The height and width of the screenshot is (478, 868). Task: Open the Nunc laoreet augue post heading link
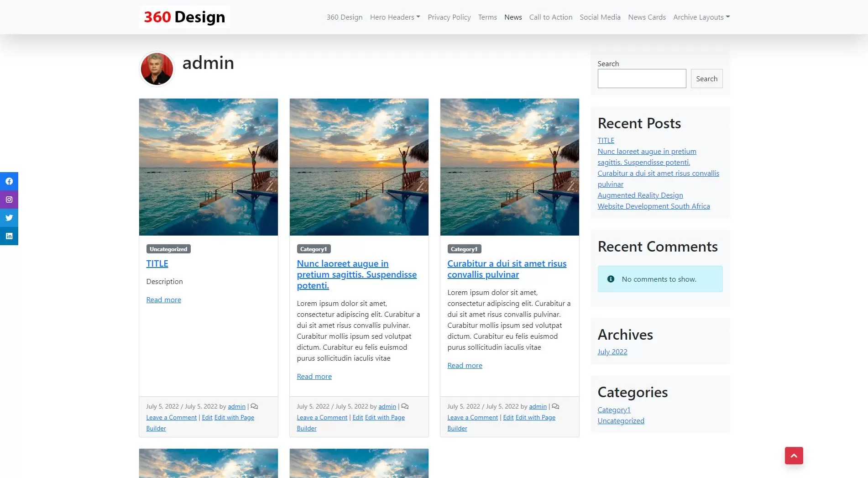[x=357, y=274]
